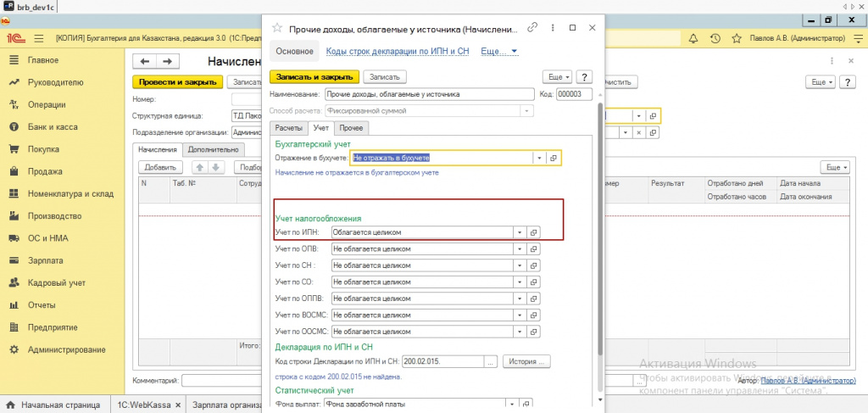868x413 pixels.
Task: Open the dialog's three-dot menu
Action: click(553, 27)
